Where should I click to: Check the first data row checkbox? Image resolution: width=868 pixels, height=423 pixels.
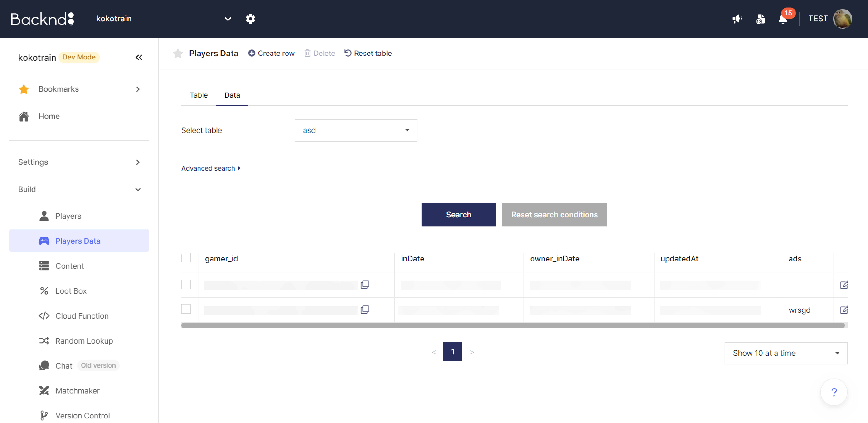point(186,284)
